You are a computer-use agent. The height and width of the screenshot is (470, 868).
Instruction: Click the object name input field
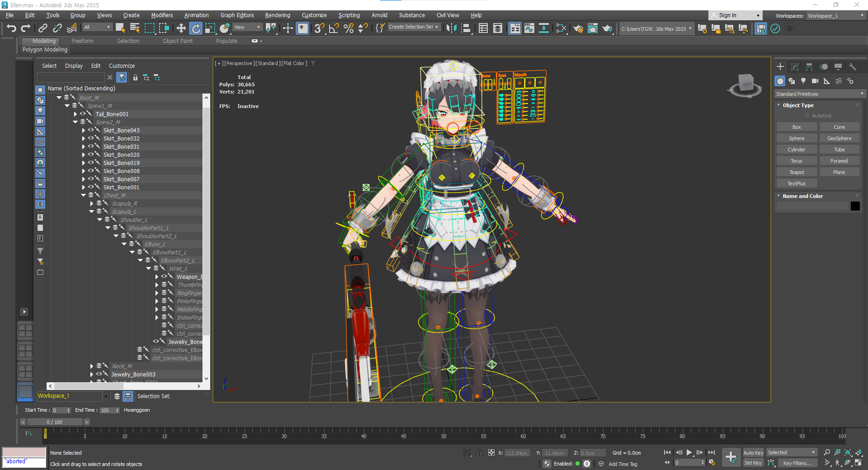[812, 206]
